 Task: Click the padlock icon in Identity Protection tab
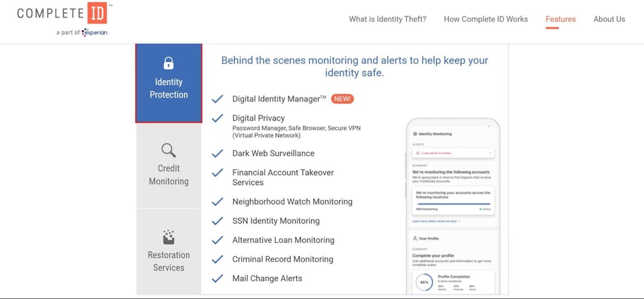pos(169,63)
